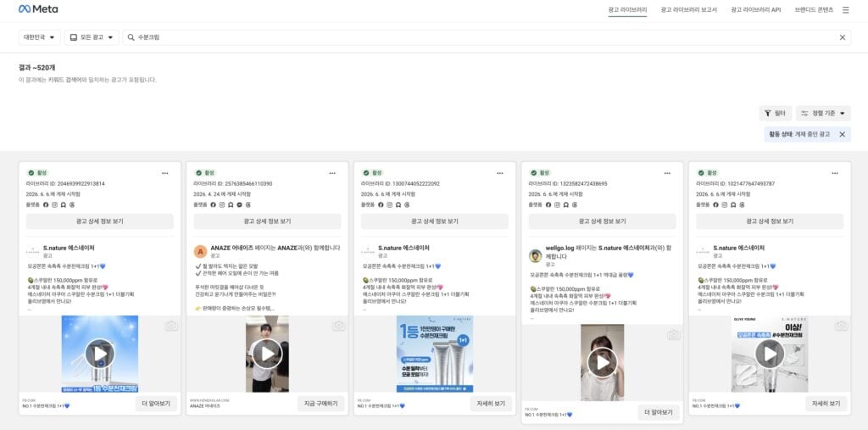
Task: Click Audience Network icon on wellgo.log ad
Action: (x=566, y=205)
